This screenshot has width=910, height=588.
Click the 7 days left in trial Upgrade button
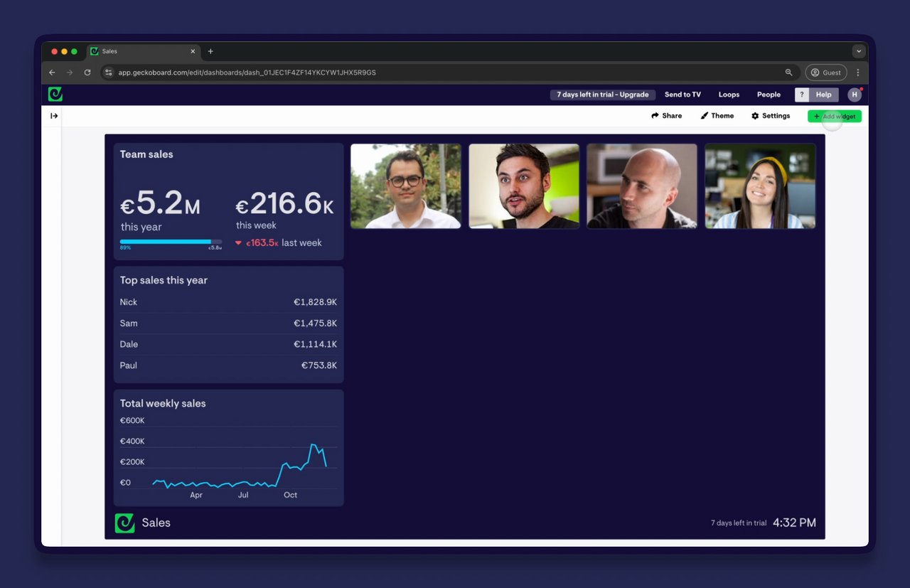pos(603,95)
